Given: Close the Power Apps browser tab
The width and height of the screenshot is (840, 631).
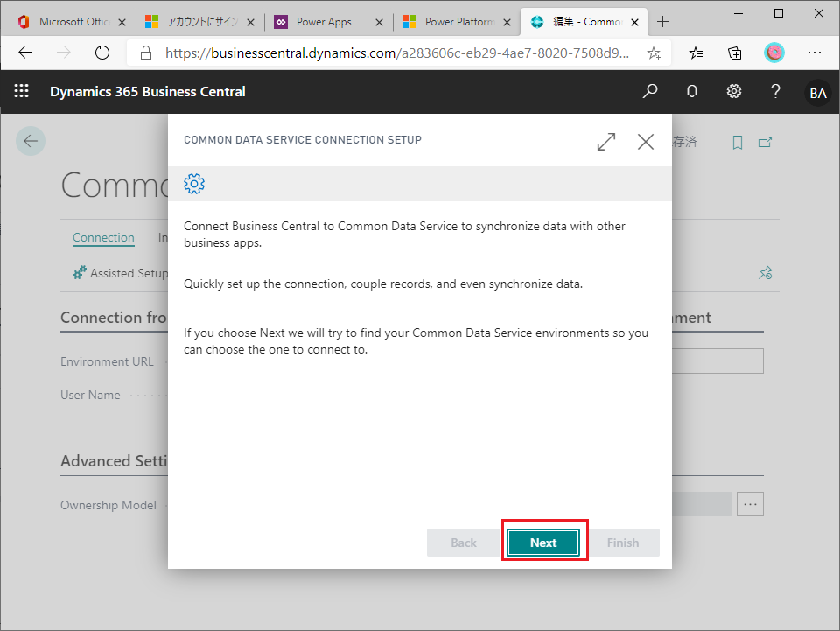Looking at the screenshot, I should tap(379, 22).
